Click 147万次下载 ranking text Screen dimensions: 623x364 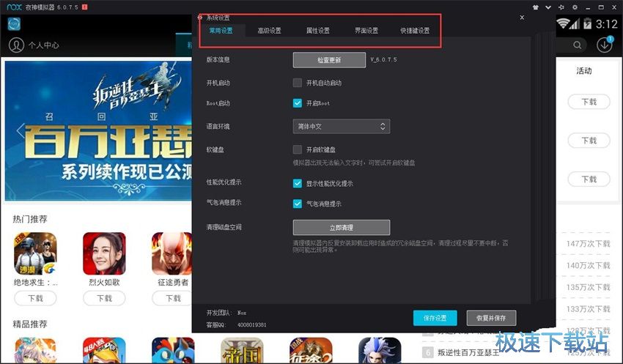[x=588, y=244]
